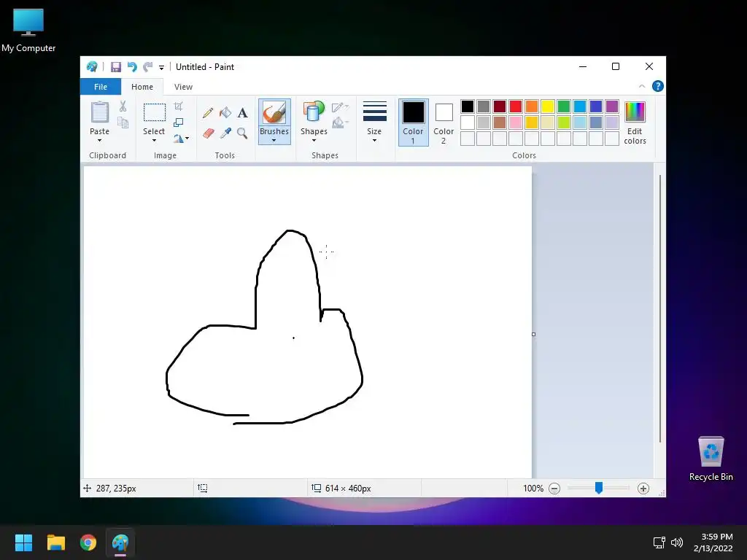Open the Shapes gallery icon
747x560 pixels.
click(314, 112)
